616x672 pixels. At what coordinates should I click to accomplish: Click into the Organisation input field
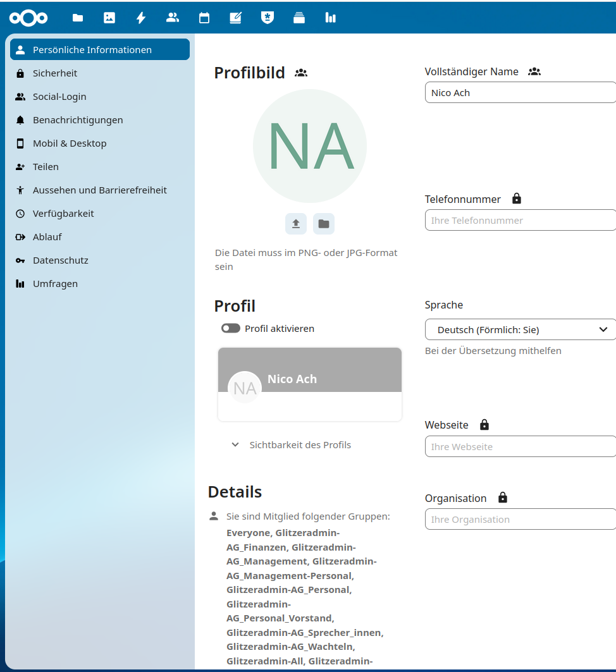[520, 520]
